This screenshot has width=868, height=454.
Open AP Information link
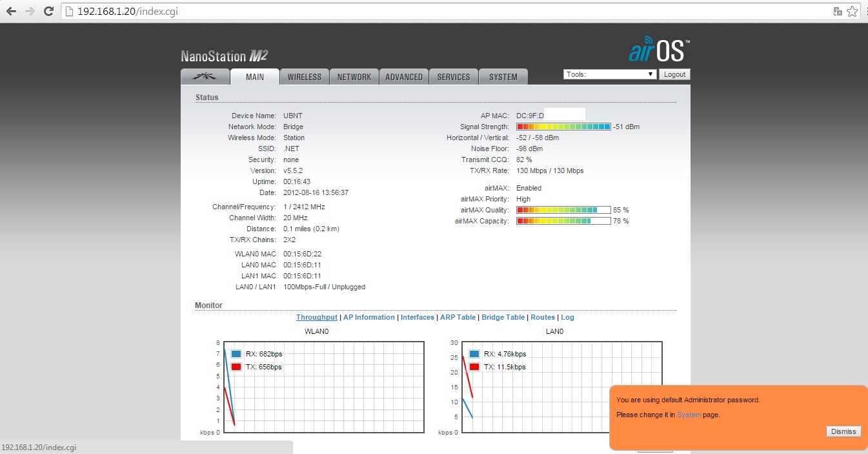coord(369,317)
